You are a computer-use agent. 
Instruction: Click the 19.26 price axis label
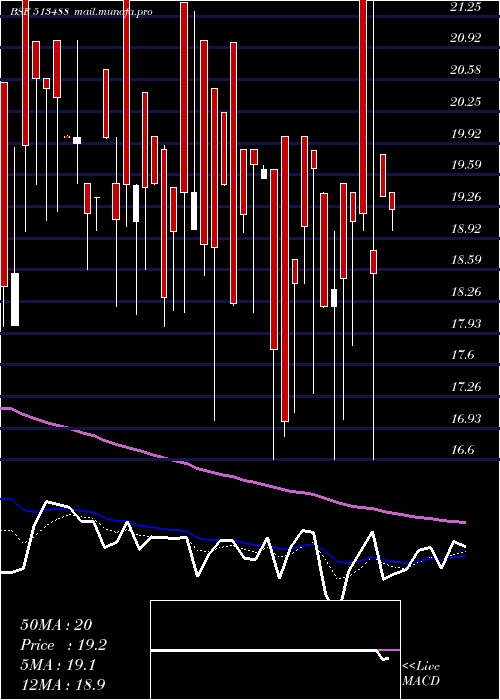[x=466, y=196]
